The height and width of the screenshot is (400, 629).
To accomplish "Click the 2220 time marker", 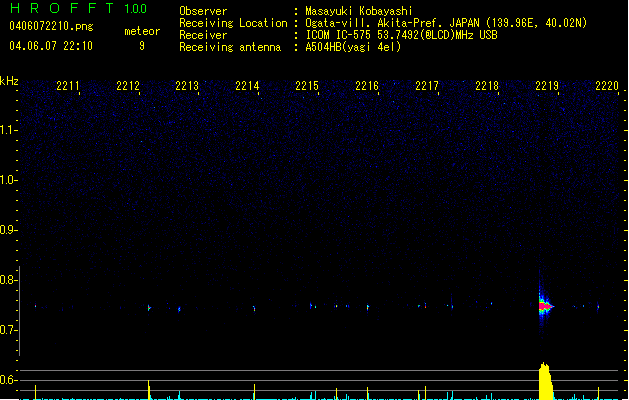I will 607,86.
